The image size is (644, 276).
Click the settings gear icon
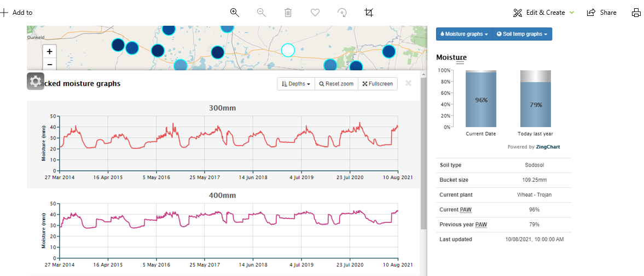[36, 81]
